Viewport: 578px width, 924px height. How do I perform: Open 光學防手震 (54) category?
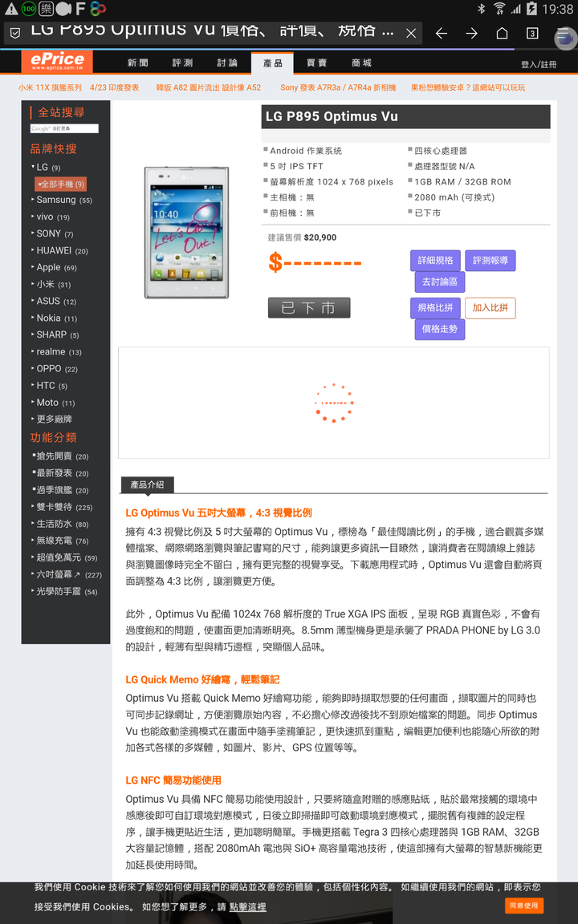click(x=64, y=592)
